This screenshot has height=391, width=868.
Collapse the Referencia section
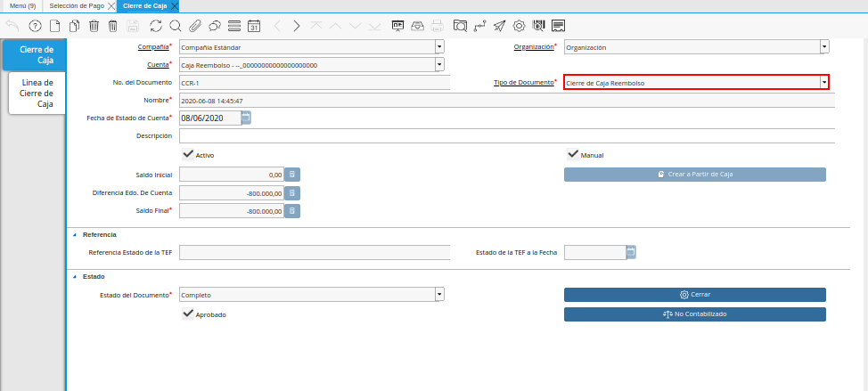click(75, 234)
